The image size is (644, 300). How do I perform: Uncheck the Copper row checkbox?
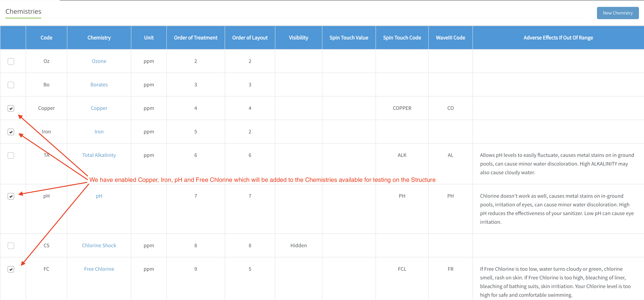[11, 108]
